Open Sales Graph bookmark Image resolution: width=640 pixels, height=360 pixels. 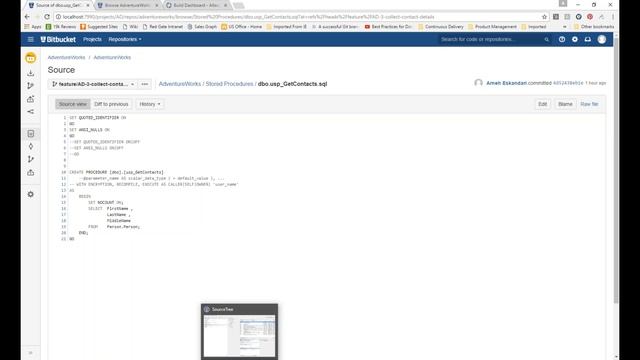pyautogui.click(x=202, y=27)
